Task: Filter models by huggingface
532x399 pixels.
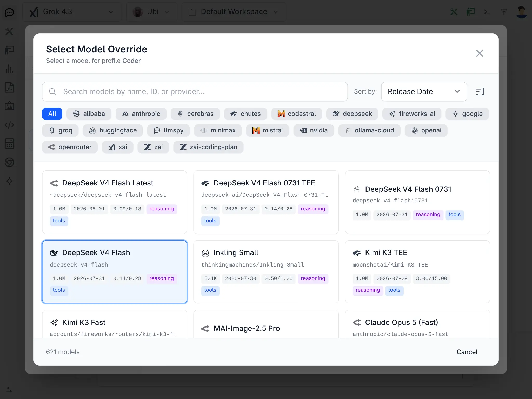Action: click(x=113, y=130)
